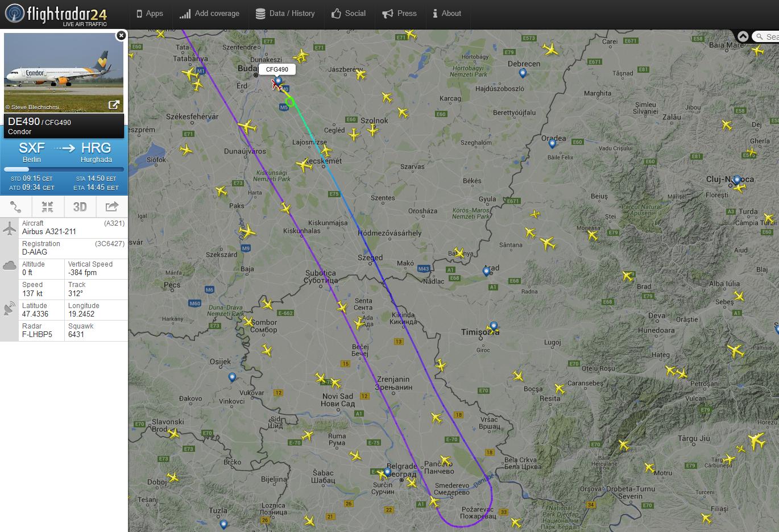Switch to the 3D view
Screen dimensions: 779x532
[80, 206]
